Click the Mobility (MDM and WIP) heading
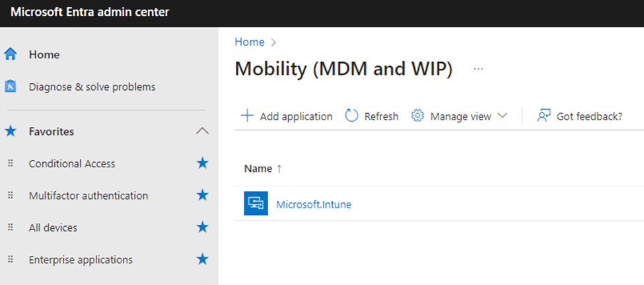644x285 pixels. point(343,69)
